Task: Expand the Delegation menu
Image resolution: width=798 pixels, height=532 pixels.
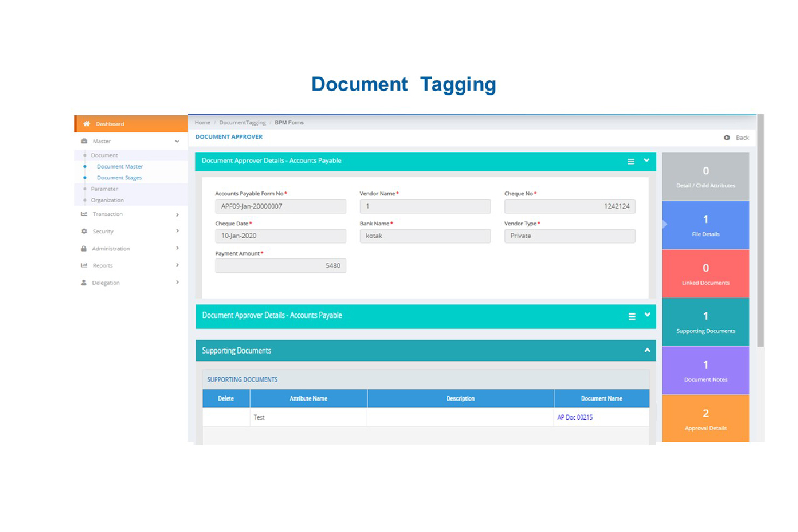Action: (x=177, y=282)
